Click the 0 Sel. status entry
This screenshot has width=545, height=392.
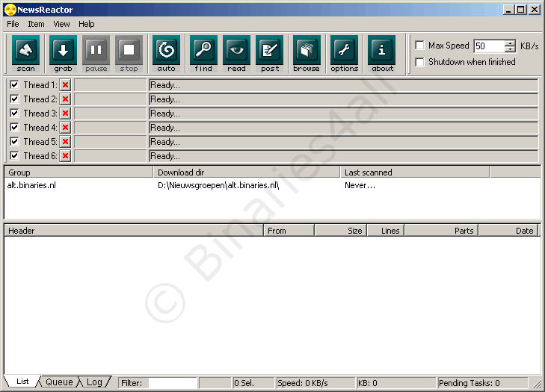(253, 383)
